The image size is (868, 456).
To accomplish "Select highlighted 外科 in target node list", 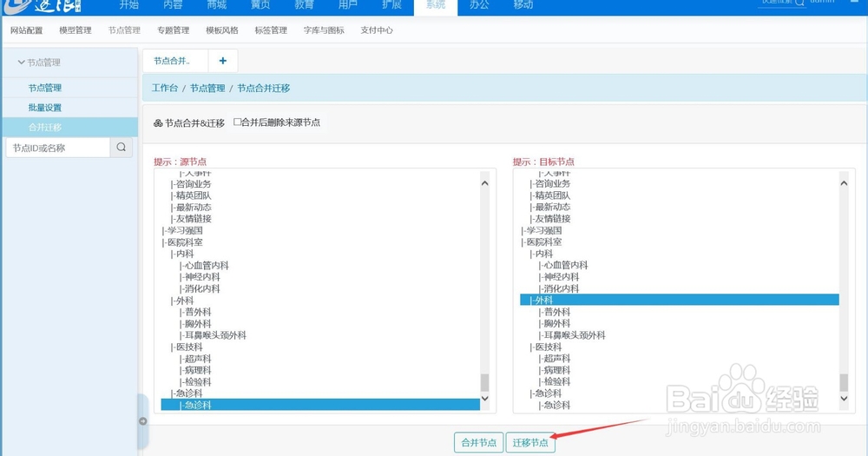I will pos(680,300).
